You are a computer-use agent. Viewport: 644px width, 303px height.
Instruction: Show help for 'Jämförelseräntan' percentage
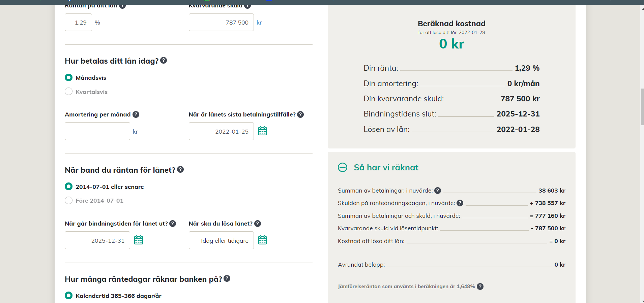coord(480,287)
